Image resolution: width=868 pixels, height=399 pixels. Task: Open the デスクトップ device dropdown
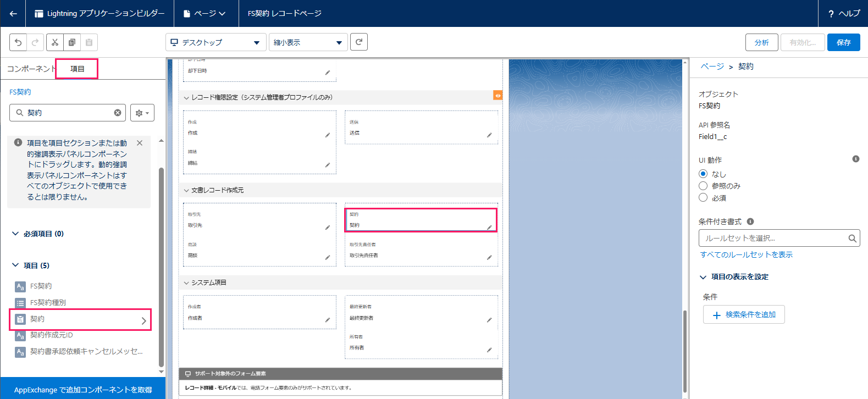216,42
